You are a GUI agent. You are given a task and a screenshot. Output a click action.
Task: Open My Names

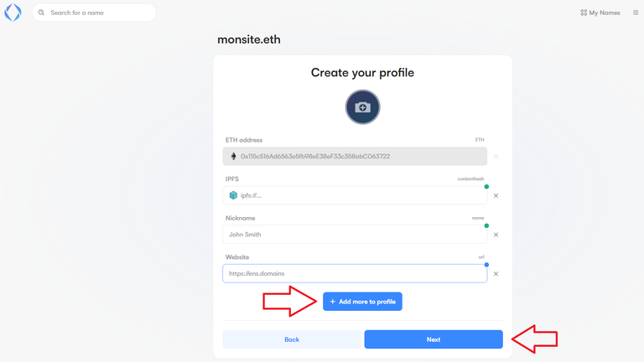599,13
